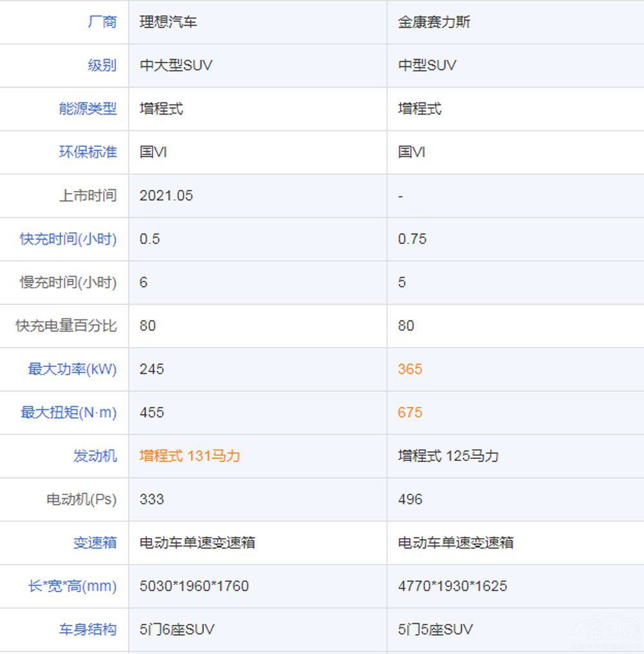Select the 变速箱 label link
This screenshot has width=644, height=654.
click(95, 543)
